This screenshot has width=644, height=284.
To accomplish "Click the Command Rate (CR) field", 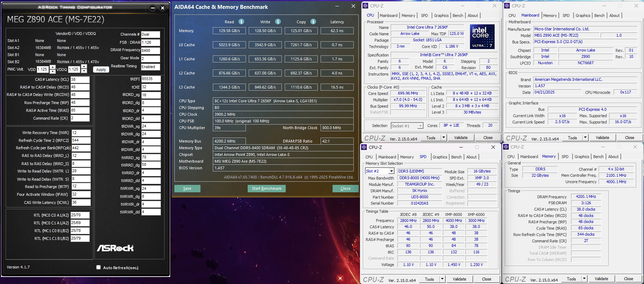I will click(x=80, y=118).
